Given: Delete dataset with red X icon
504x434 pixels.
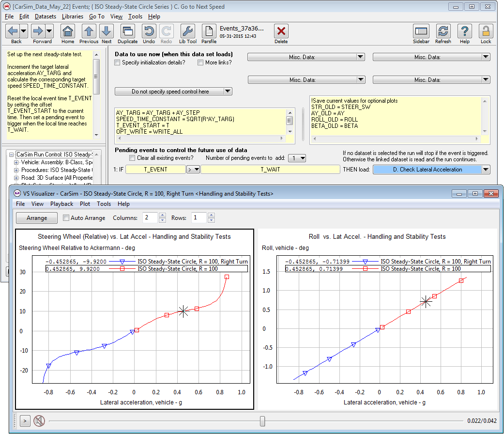Looking at the screenshot, I should tap(281, 31).
